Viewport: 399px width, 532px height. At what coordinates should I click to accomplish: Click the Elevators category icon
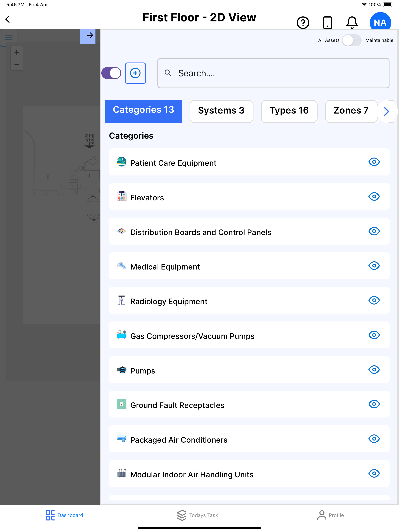point(121,196)
